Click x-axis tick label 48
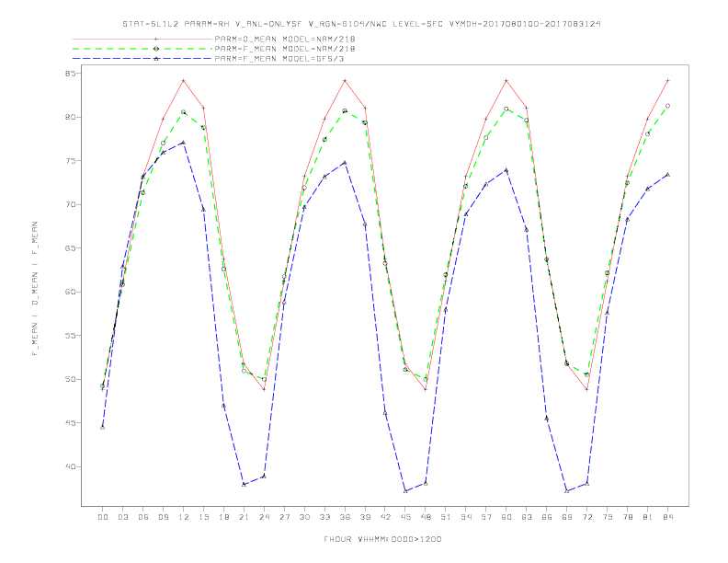Viewport: 728px width, 563px height. [426, 517]
